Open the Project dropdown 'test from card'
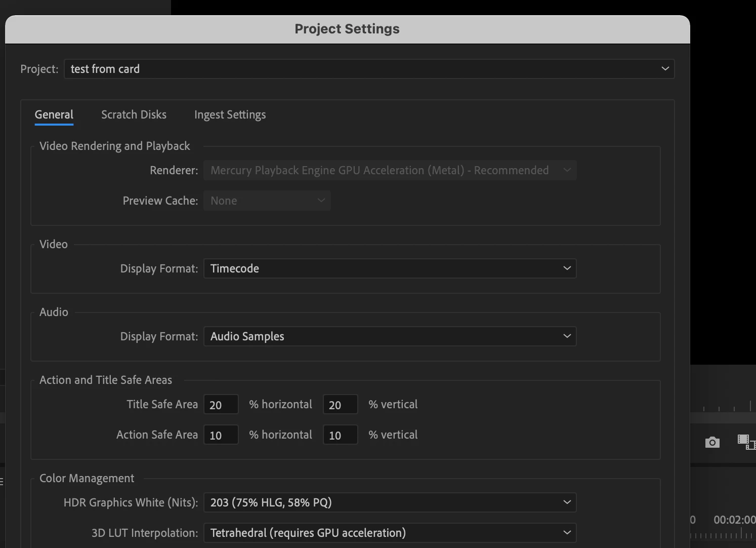Screen dimensions: 756x548 click(x=369, y=69)
